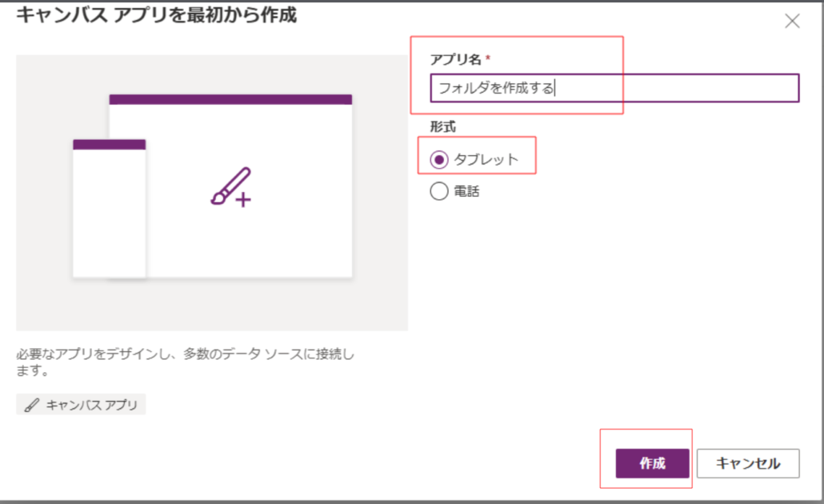Choose the 電話 format radio button
824x504 pixels.
pyautogui.click(x=439, y=191)
